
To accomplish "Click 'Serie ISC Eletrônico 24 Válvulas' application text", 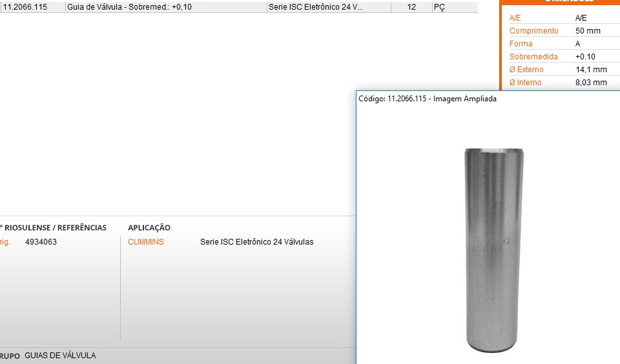I will point(256,242).
